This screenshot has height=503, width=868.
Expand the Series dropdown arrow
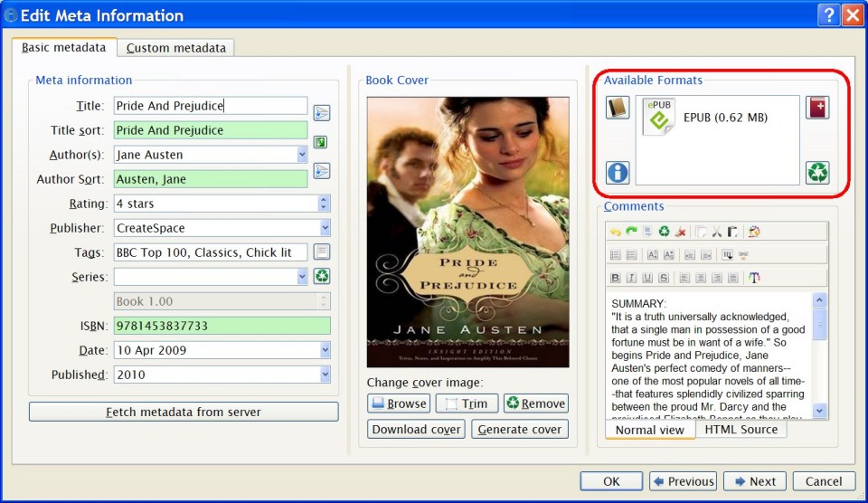(x=302, y=277)
